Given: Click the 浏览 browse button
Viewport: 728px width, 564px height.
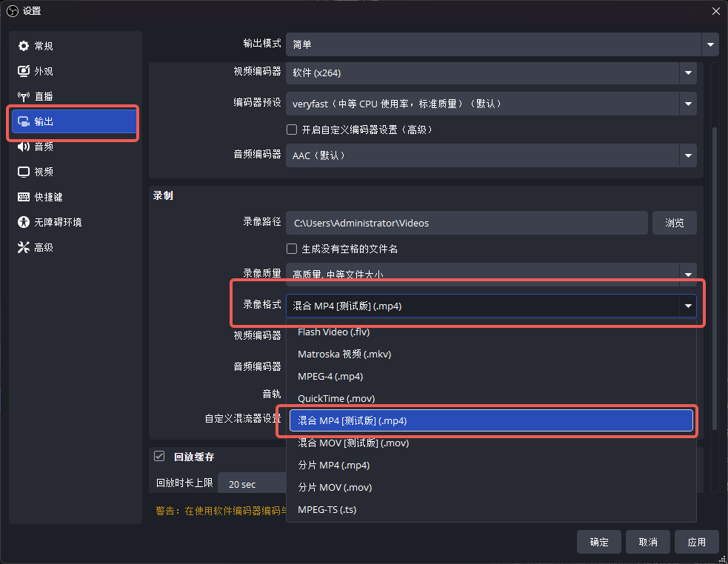Looking at the screenshot, I should [674, 223].
